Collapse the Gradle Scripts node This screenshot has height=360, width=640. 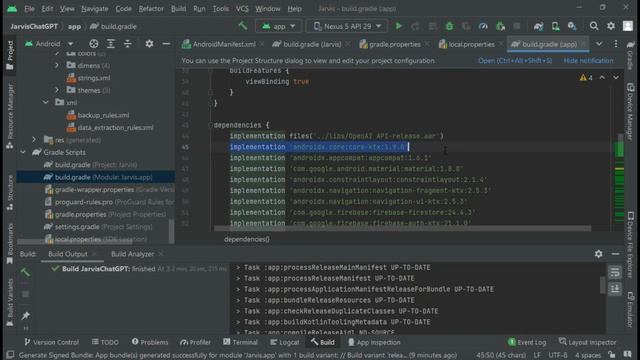[23, 152]
